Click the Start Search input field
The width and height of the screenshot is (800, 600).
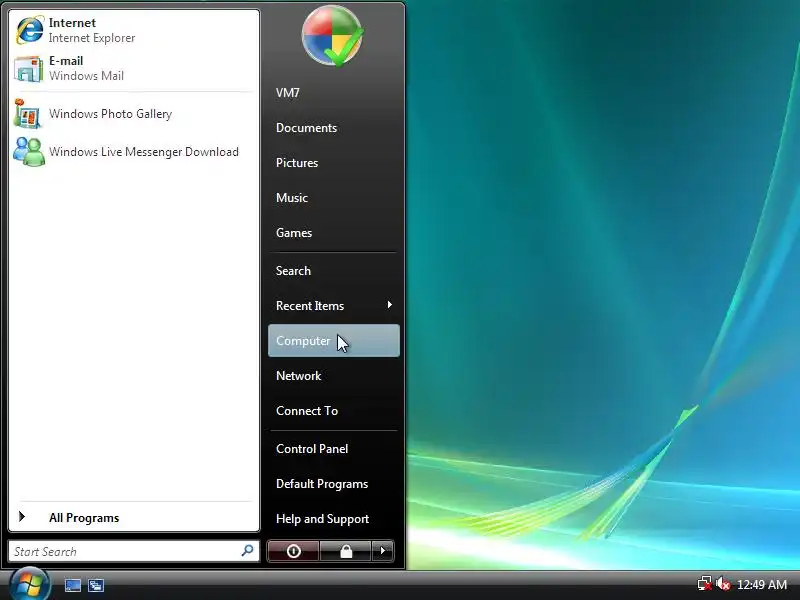pos(134,551)
